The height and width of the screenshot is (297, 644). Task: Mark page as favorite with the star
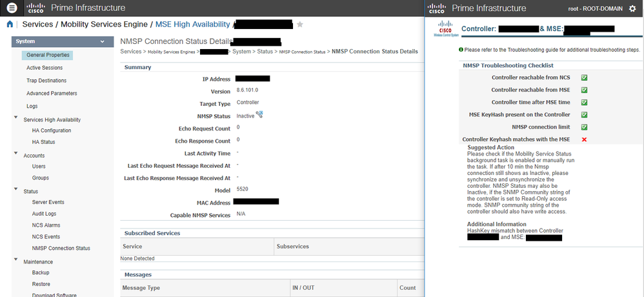click(300, 25)
